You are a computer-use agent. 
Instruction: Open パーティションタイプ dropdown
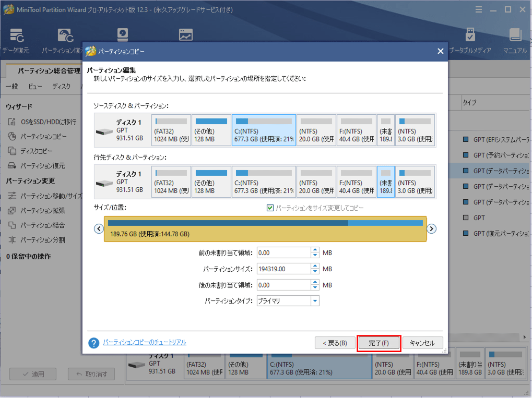point(315,300)
